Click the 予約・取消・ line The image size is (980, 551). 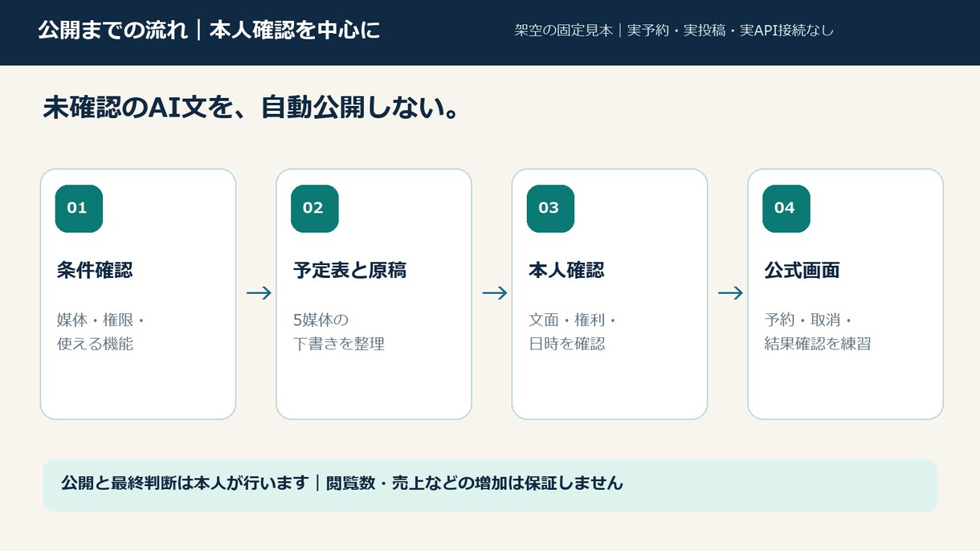[x=808, y=320]
